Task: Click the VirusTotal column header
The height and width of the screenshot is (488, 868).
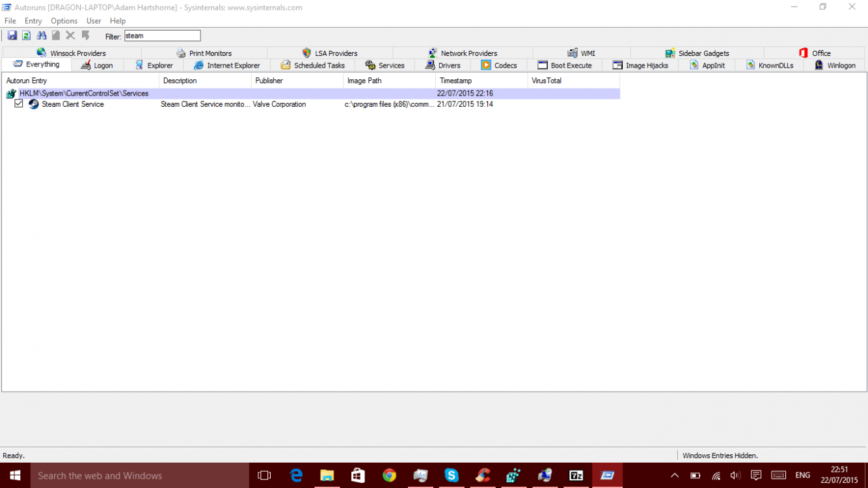Action: [x=574, y=81]
